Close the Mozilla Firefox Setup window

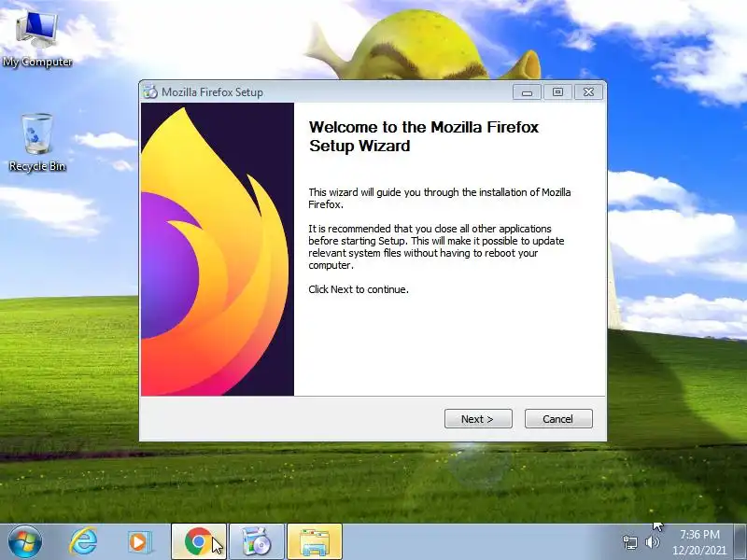[x=589, y=91]
